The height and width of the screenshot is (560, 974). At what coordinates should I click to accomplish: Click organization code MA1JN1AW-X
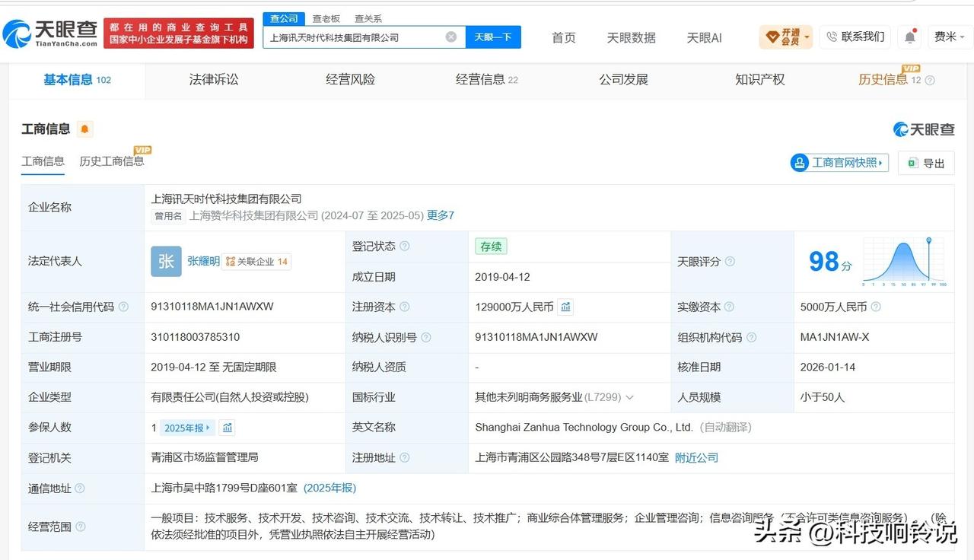835,337
